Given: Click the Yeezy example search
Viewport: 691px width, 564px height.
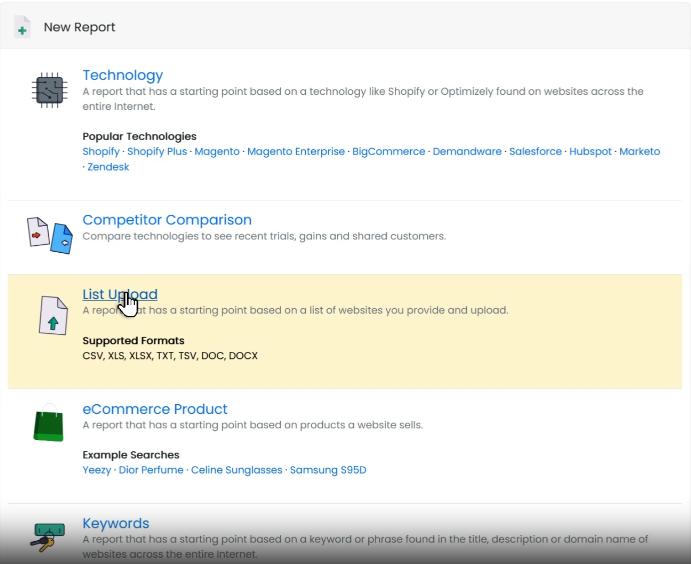Looking at the screenshot, I should [97, 470].
